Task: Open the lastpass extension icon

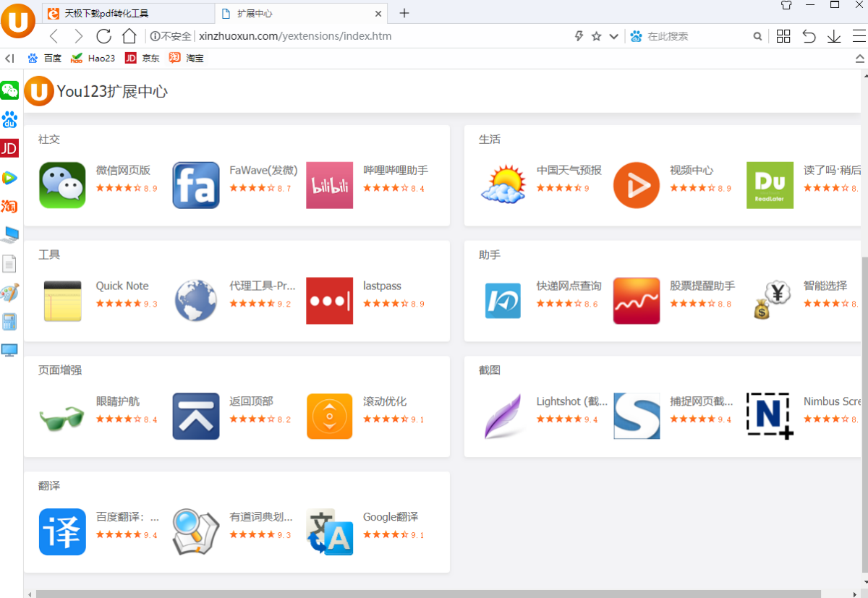Action: click(329, 301)
